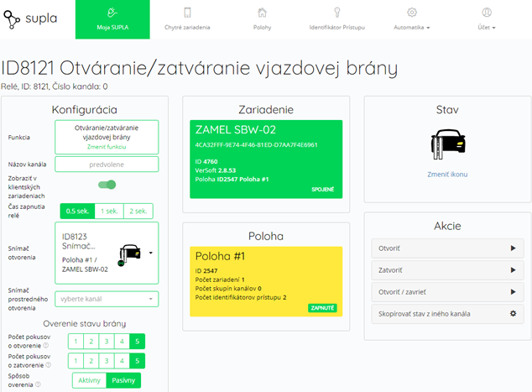Click help icon next to Počet pokusov o otvorenie
The height and width of the screenshot is (392, 532).
(46, 346)
